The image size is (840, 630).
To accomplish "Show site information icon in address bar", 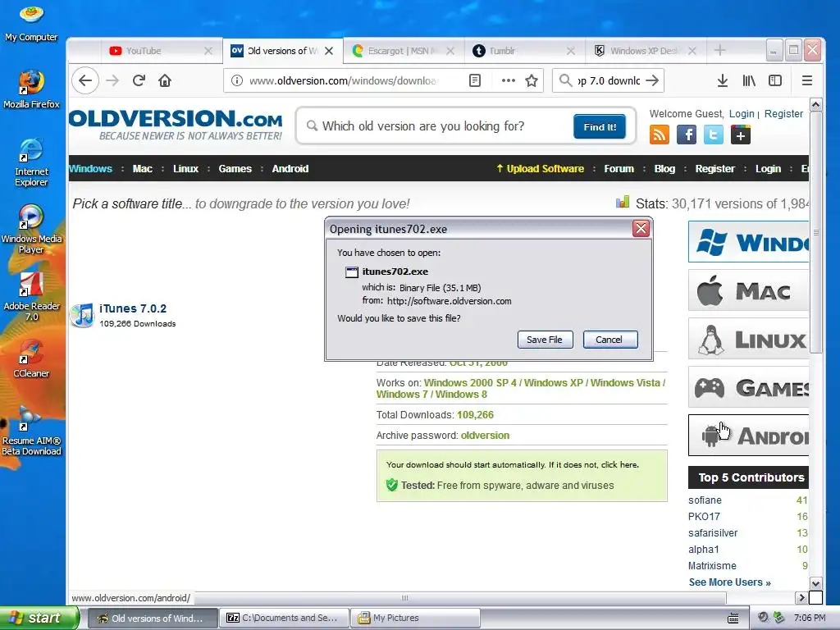I will (237, 81).
